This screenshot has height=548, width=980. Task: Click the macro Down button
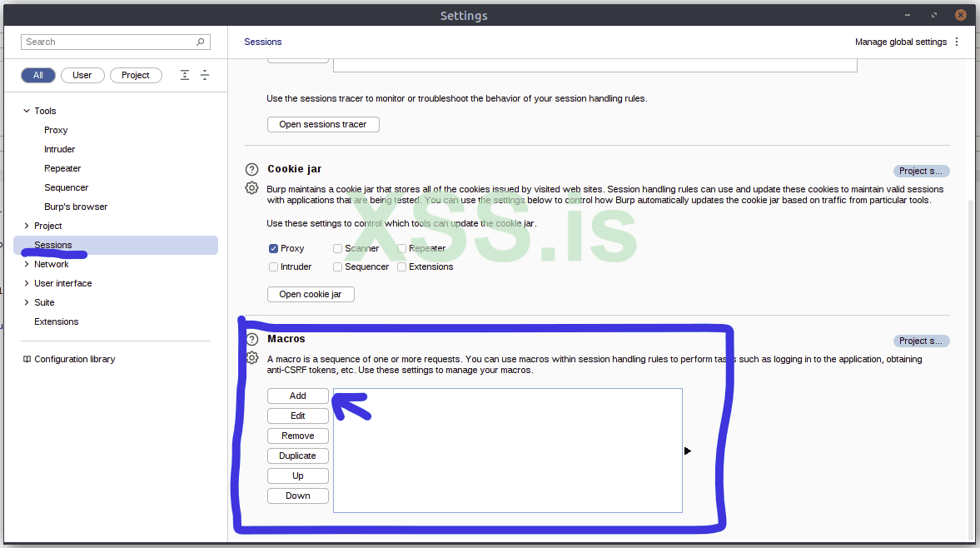pos(298,496)
